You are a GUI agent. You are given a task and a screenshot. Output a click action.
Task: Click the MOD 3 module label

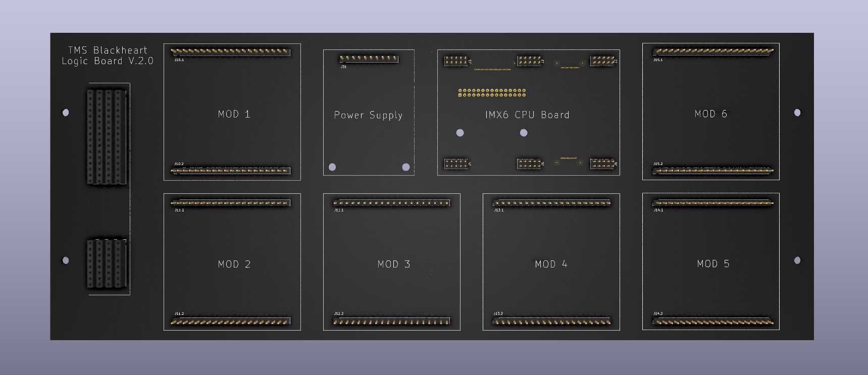pyautogui.click(x=393, y=264)
